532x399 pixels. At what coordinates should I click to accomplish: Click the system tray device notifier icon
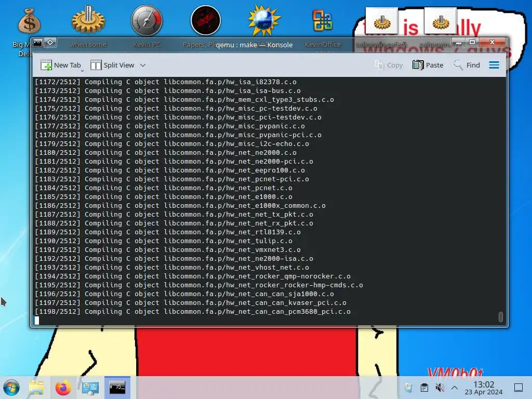pyautogui.click(x=408, y=388)
